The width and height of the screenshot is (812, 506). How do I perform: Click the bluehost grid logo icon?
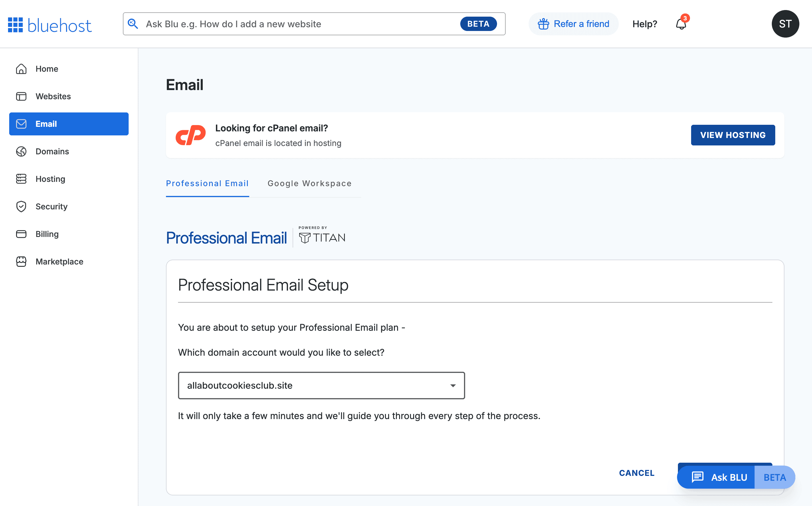pyautogui.click(x=16, y=25)
